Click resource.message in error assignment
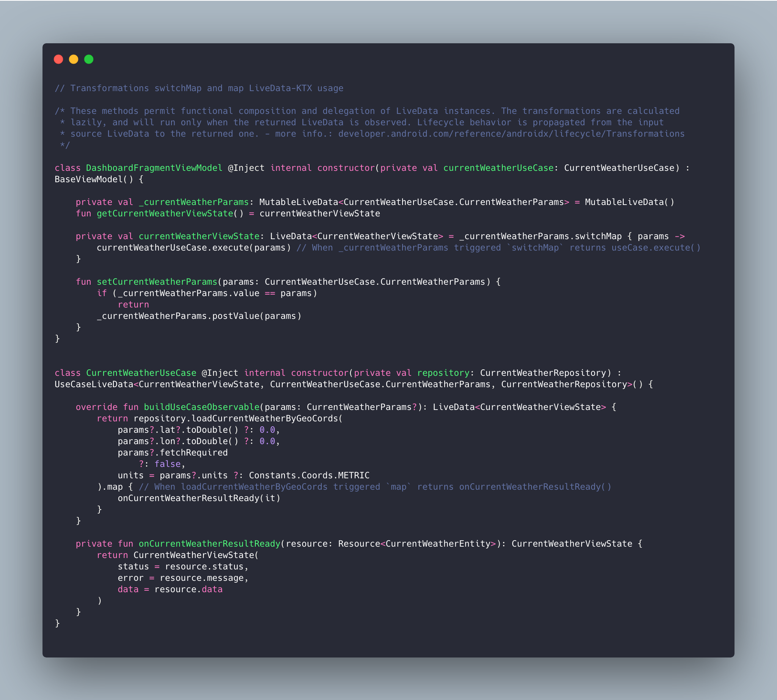777x700 pixels. 201,578
